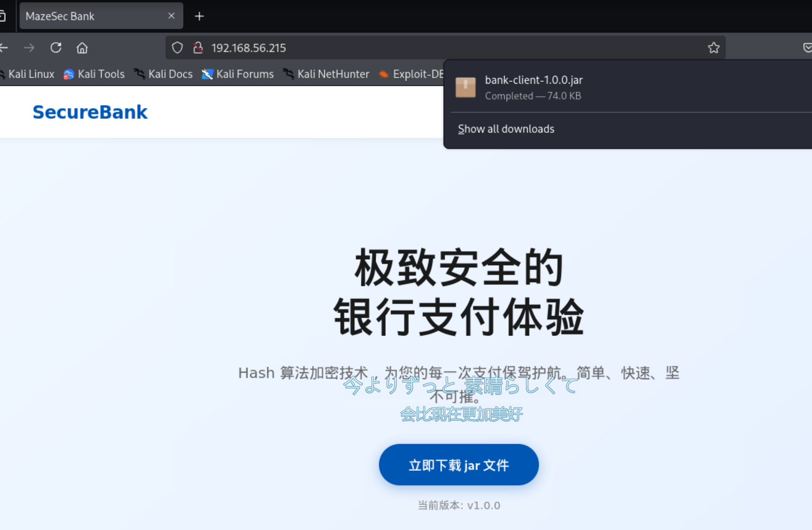Open the tracking protection shield icon
Image resolution: width=812 pixels, height=530 pixels.
(x=177, y=48)
